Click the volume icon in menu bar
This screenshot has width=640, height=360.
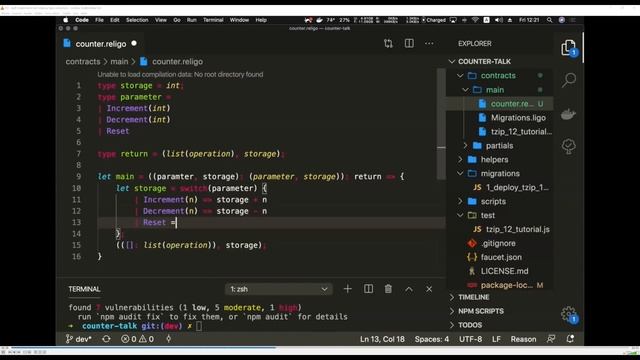point(498,20)
